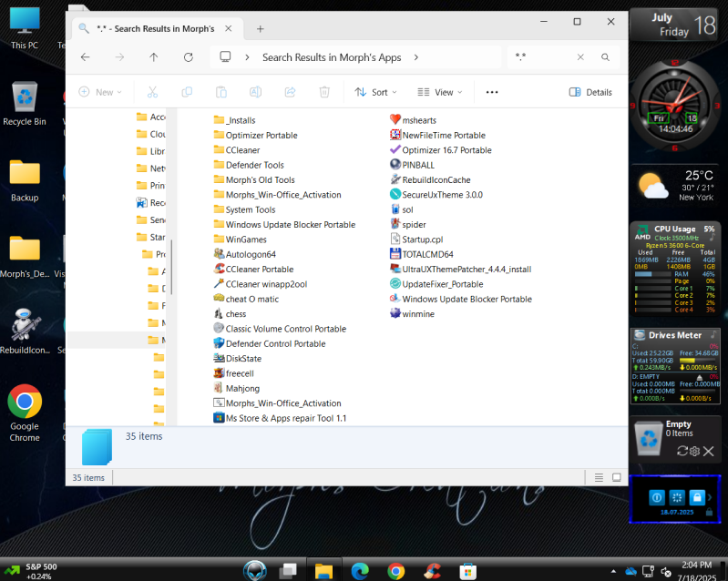This screenshot has height=581, width=728.
Task: Open Microsoft Store from taskbar
Action: 467,571
